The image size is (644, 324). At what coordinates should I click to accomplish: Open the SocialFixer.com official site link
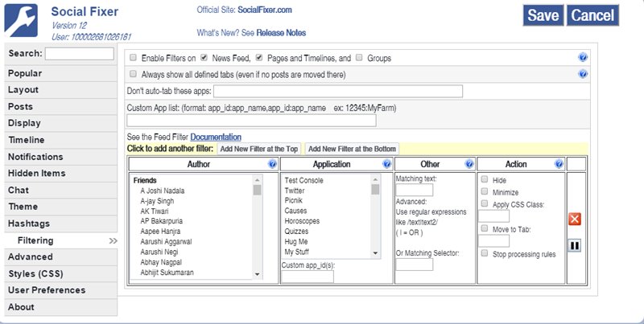pos(265,10)
